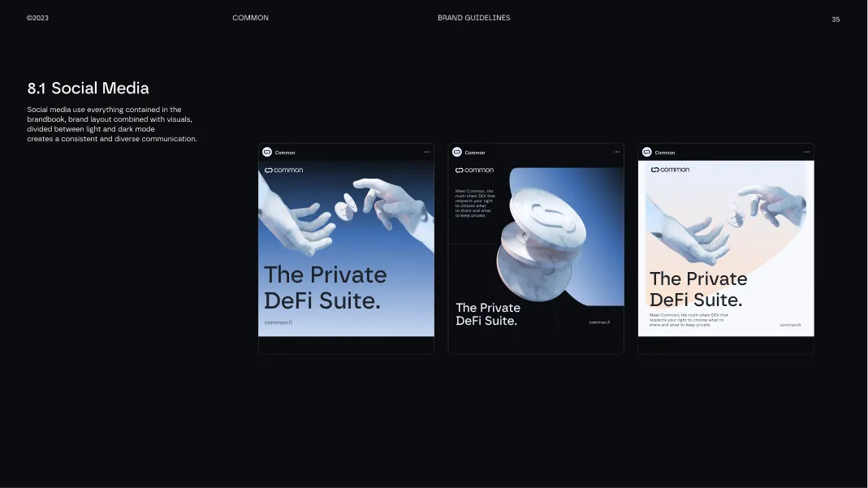The height and width of the screenshot is (488, 868).
Task: Toggle the like button on the middle post
Action: coord(457,343)
